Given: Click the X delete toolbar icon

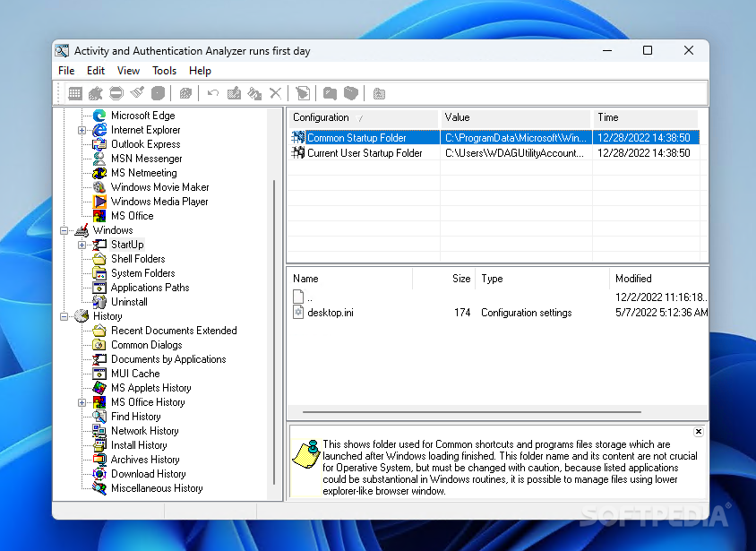Looking at the screenshot, I should 275,93.
